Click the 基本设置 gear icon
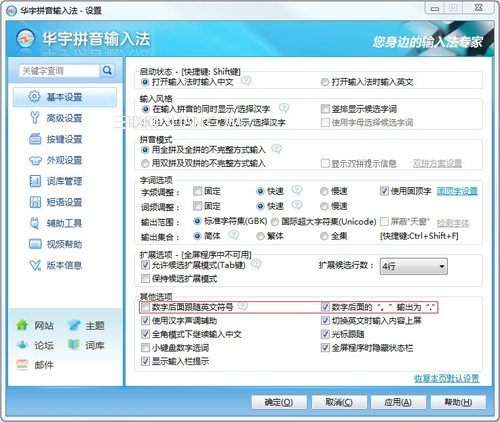 [x=35, y=97]
